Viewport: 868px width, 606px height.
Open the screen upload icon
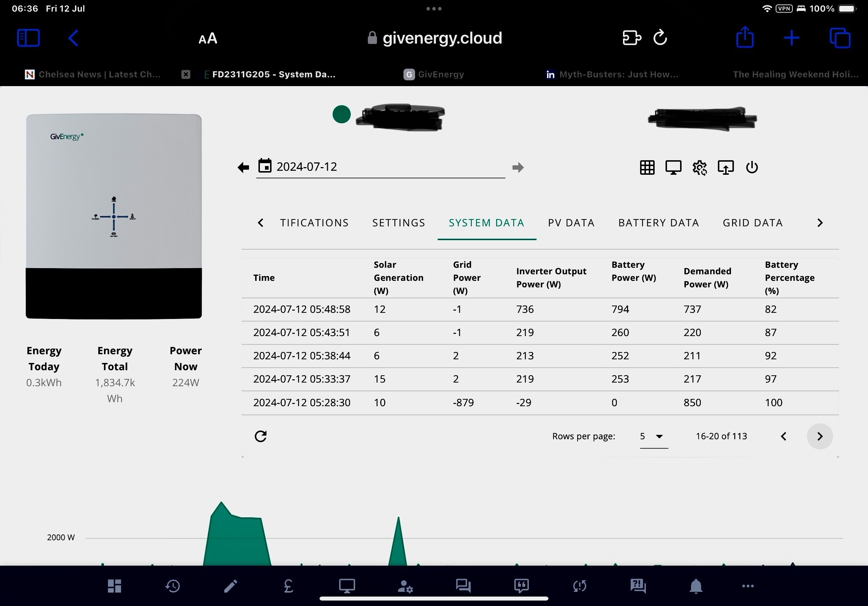[x=726, y=167]
